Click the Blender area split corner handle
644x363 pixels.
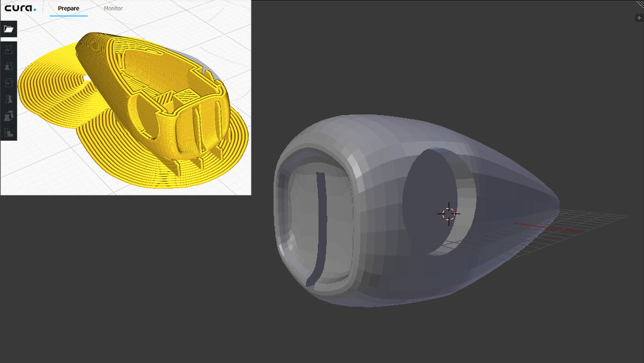point(640,3)
